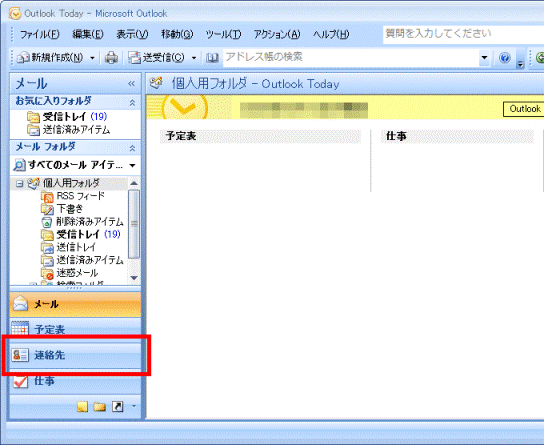Click the Outlook Today customize button

tap(524, 109)
